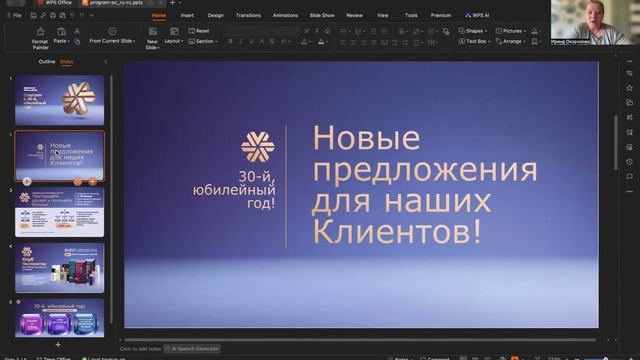Click the print icon in quick access toolbar

tap(53, 16)
